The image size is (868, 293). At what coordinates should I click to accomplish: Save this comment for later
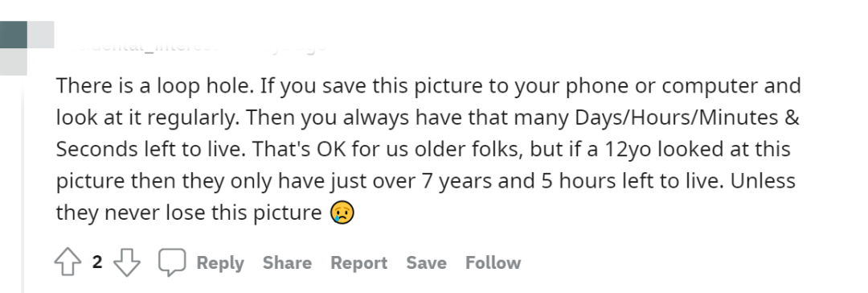(426, 262)
